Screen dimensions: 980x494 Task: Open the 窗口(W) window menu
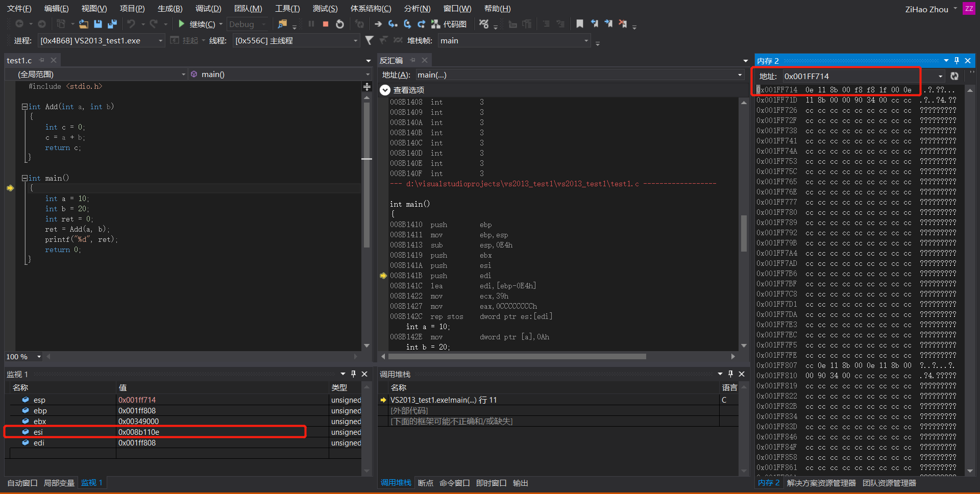457,8
